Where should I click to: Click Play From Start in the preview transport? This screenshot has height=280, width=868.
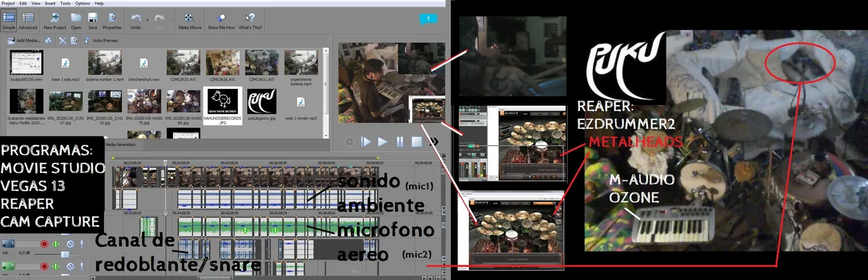[x=366, y=142]
